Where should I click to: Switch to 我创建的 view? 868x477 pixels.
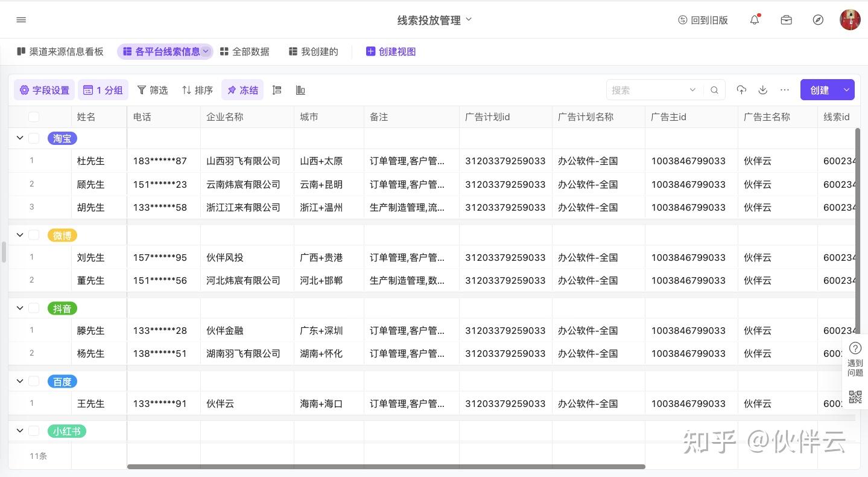click(x=313, y=51)
